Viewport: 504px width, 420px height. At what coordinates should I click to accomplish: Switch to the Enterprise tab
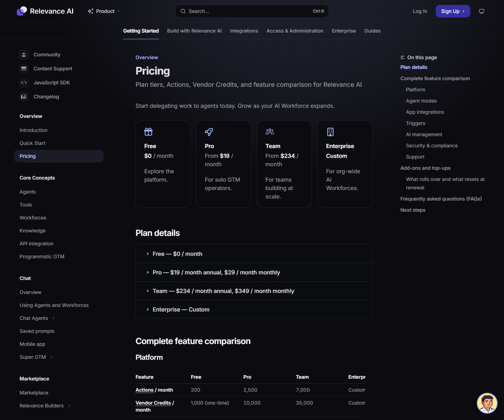(344, 31)
